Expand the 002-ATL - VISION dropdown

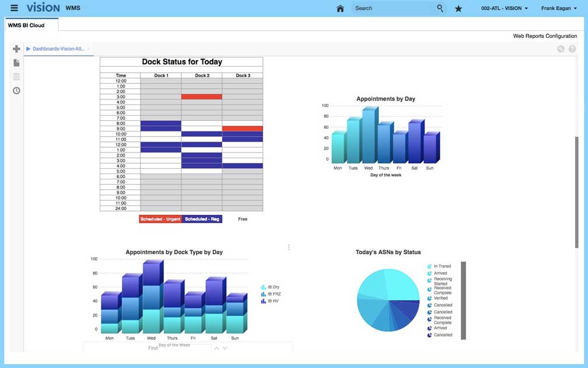tap(504, 8)
